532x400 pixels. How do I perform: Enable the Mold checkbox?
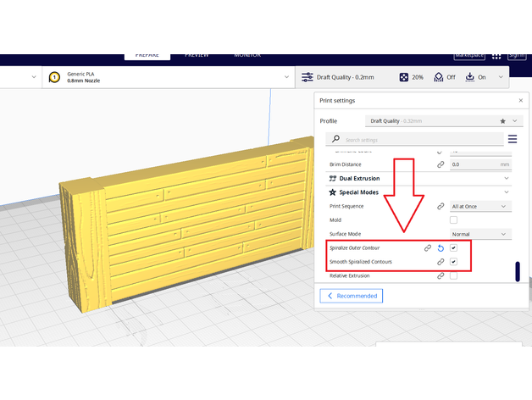(454, 220)
